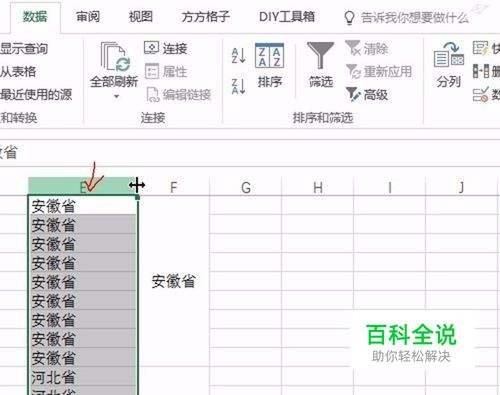Select column J header
The image size is (500, 395).
(462, 187)
